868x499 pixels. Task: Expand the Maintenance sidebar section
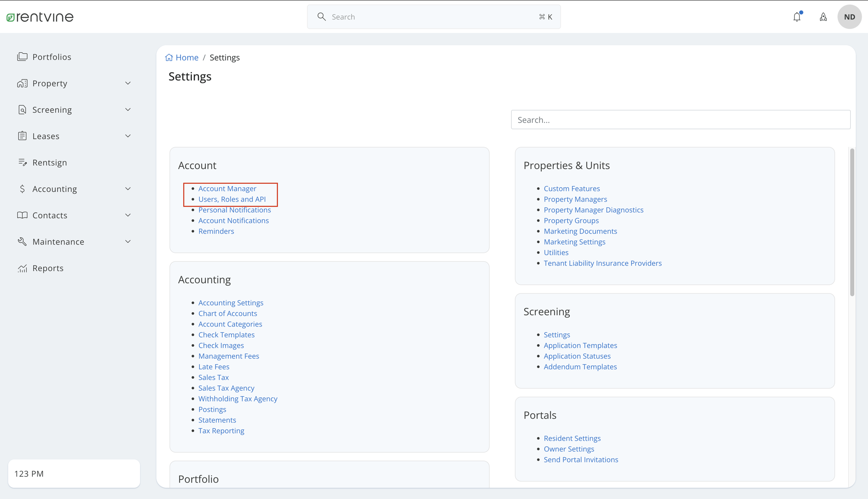(128, 241)
